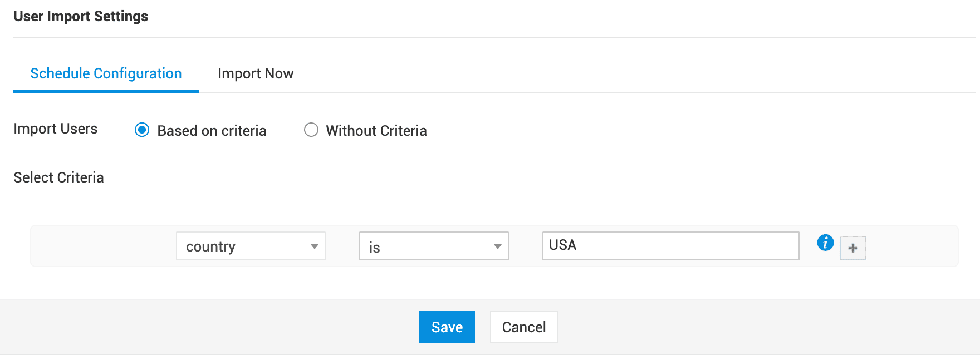The image size is (980, 355).
Task: Click the 'Select Criteria' label
Action: pyautogui.click(x=58, y=177)
